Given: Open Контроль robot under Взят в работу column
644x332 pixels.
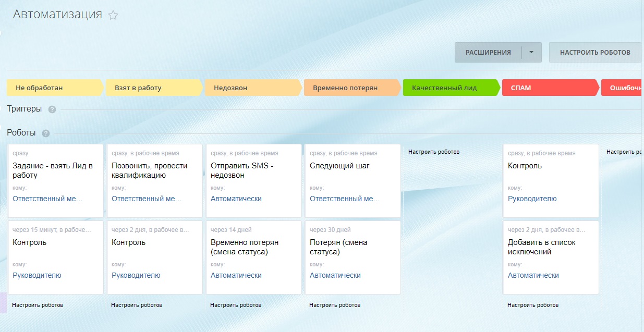Looking at the screenshot, I should (x=155, y=257).
